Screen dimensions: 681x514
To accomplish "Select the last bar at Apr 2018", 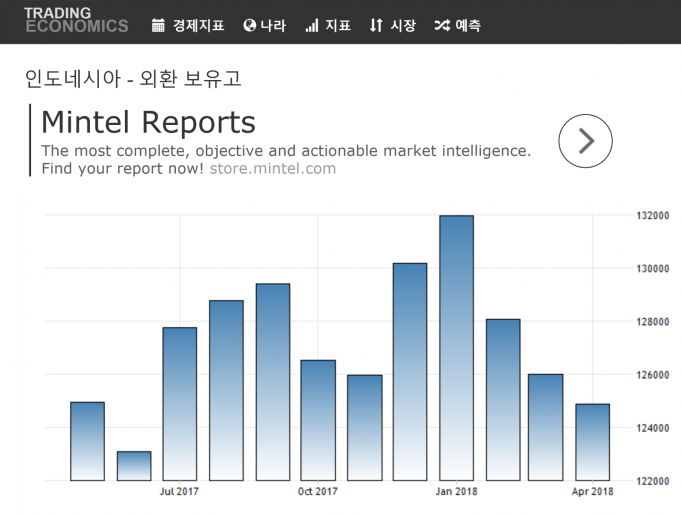I will [592, 442].
